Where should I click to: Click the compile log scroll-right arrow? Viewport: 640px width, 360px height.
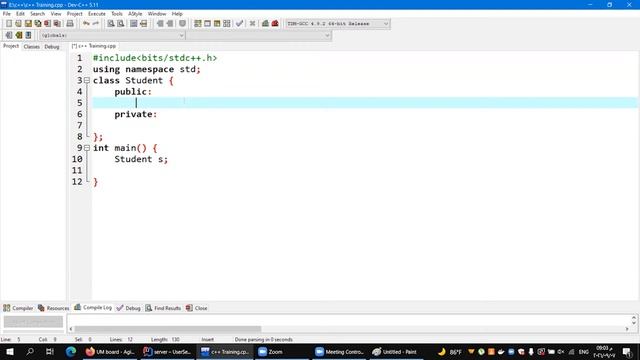point(627,329)
